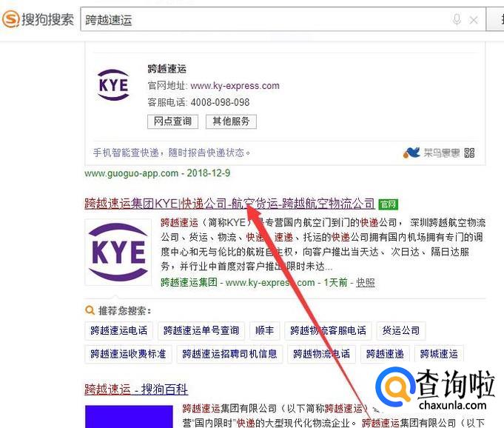Click the Sogou search logo
The image size is (504, 428).
pos(38,19)
